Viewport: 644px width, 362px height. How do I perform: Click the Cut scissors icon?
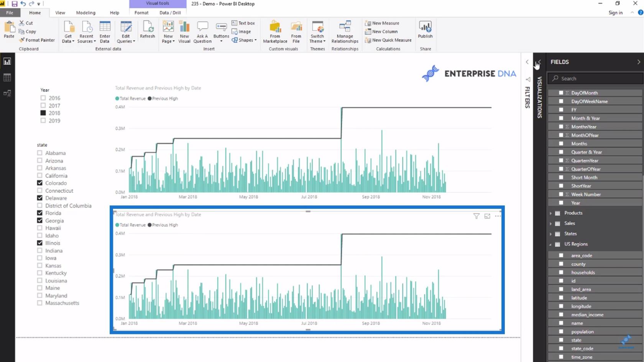click(21, 23)
